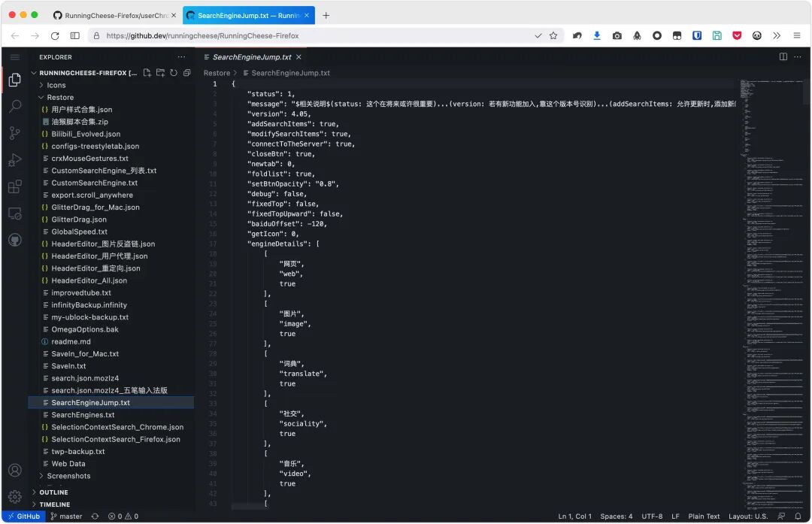Close the SearchEngineJump.txt editor tab
This screenshot has width=812, height=524.
pos(298,57)
